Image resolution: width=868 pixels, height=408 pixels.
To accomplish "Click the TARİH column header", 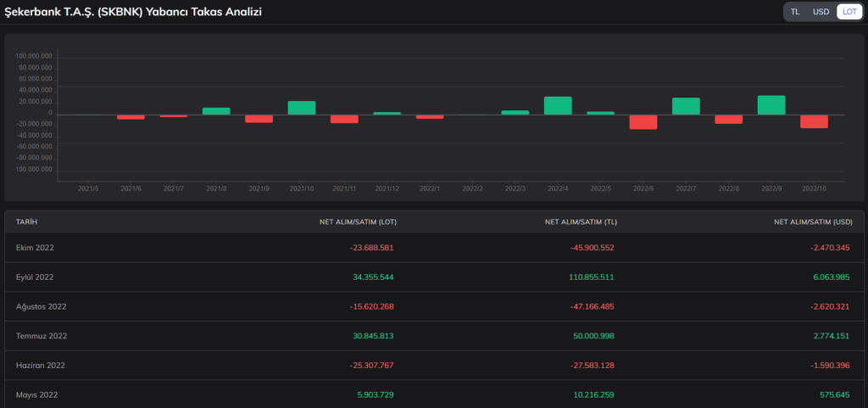I will point(26,222).
